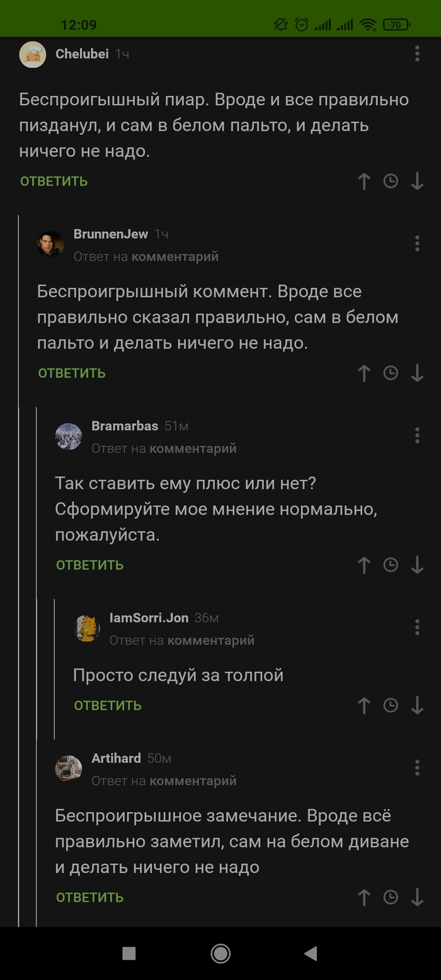Open options menu for BrunnenJew's comment

(417, 243)
